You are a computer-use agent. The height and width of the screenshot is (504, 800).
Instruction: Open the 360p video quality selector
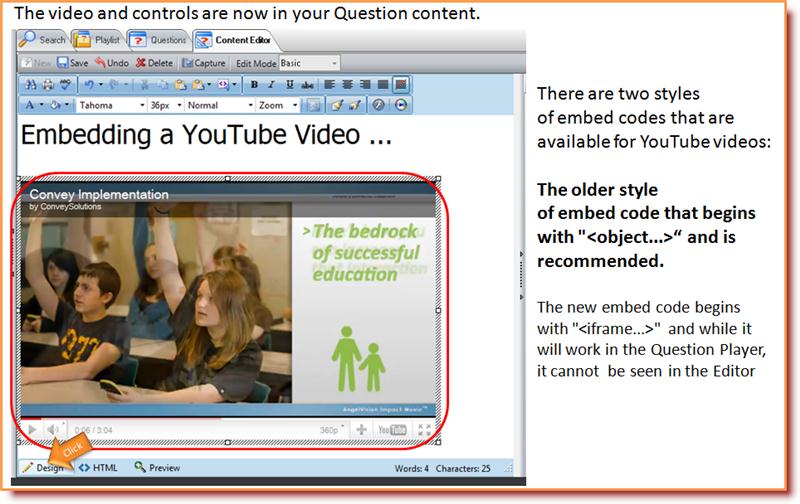pos(332,430)
